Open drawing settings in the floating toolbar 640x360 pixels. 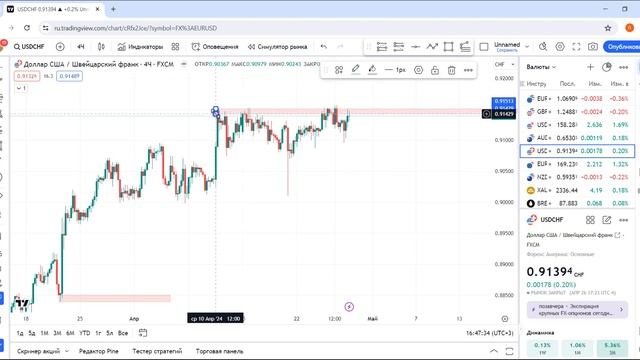pyautogui.click(x=418, y=70)
